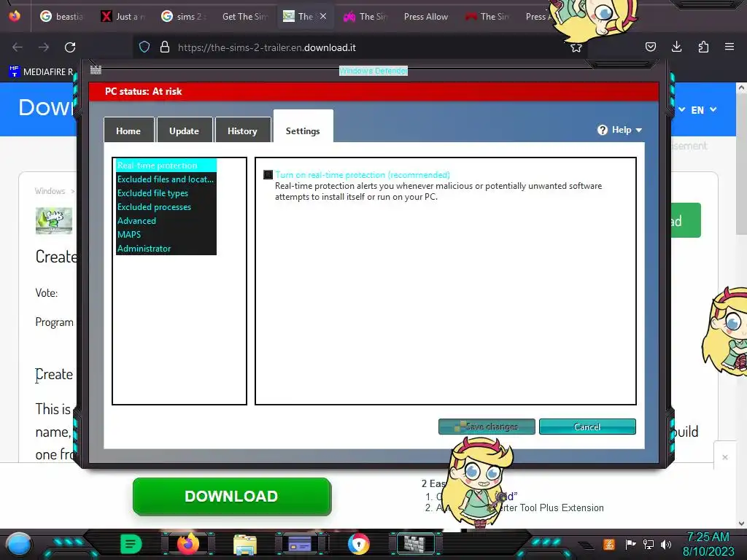The image size is (747, 560).
Task: Open the Firefox hamburger menu
Action: click(729, 47)
